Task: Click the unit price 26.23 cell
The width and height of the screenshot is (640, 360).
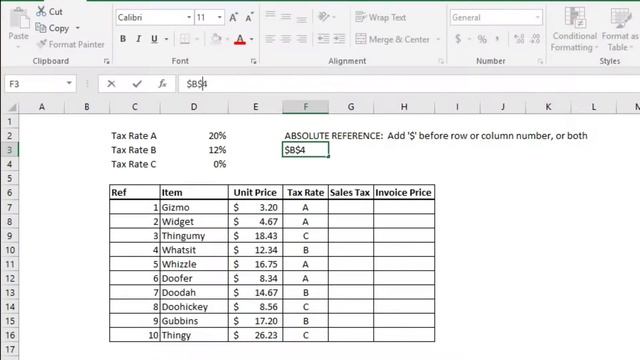Action: pyautogui.click(x=255, y=336)
